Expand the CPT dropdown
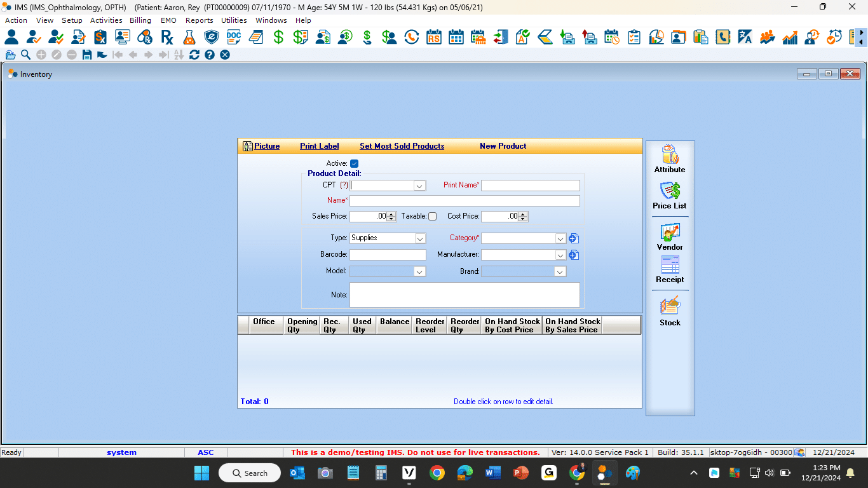 (x=419, y=186)
